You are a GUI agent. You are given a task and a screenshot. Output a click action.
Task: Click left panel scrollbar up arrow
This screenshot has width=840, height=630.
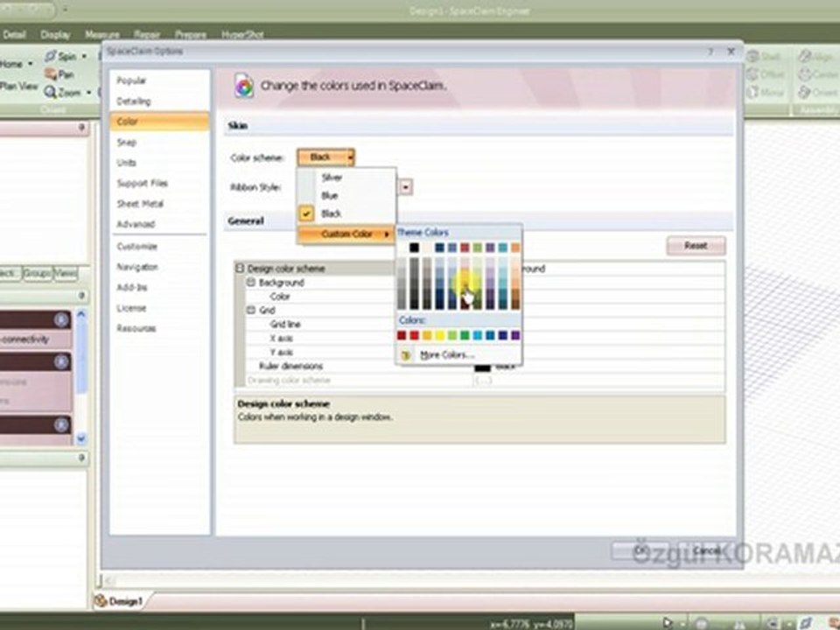[81, 314]
